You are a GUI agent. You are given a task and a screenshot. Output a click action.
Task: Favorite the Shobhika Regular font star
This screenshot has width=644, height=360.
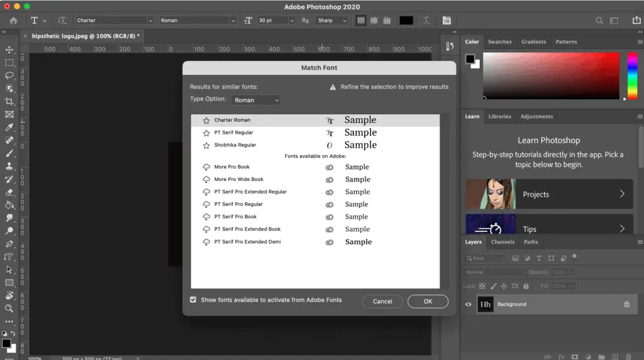pyautogui.click(x=206, y=145)
